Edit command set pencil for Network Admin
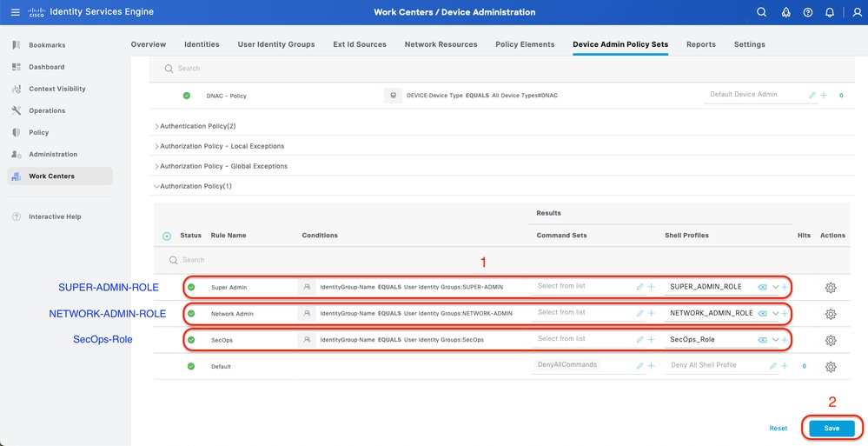Screen dimensions: 868x446 tap(640, 313)
